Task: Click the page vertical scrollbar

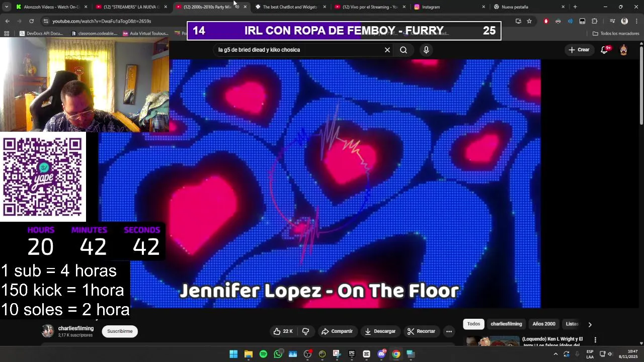Action: 641,83
